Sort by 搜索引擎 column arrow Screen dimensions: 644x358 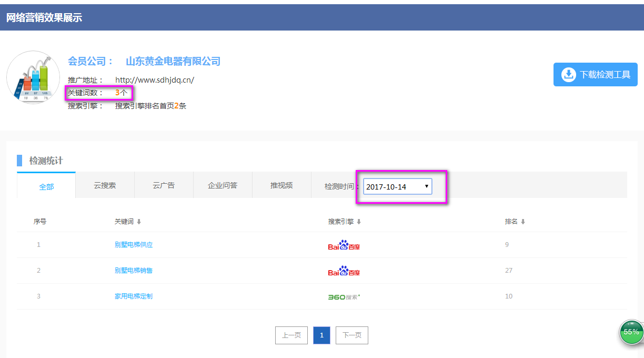[x=359, y=222]
